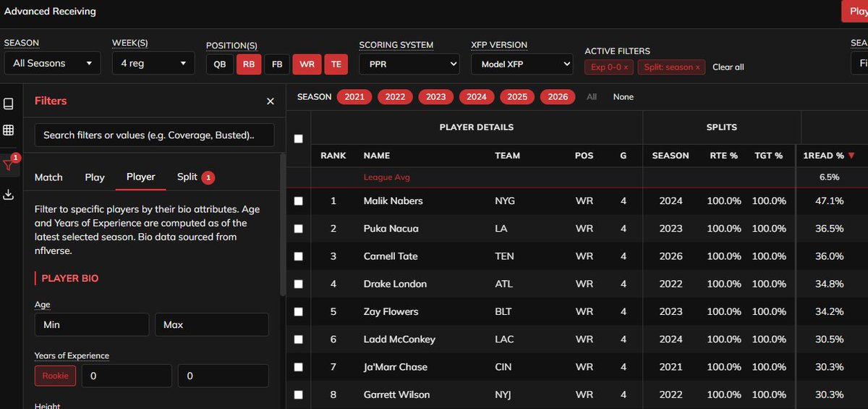Switch to the Split filter tab
This screenshot has height=409, width=868.
point(195,177)
